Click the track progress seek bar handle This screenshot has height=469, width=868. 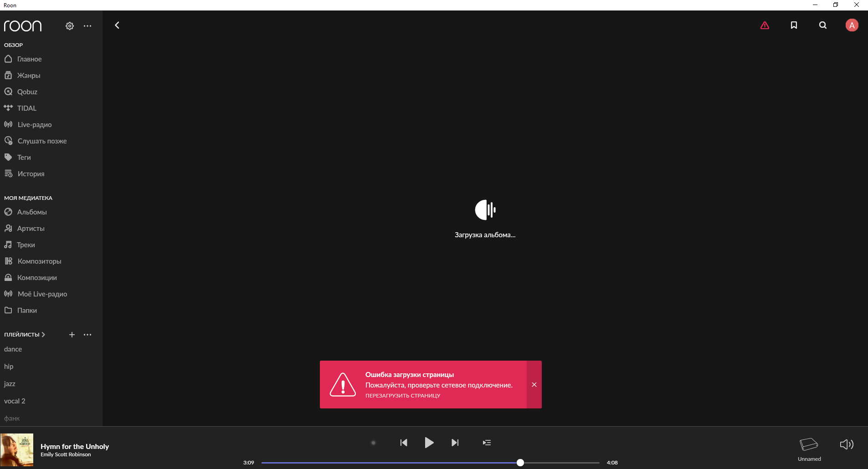pyautogui.click(x=520, y=463)
